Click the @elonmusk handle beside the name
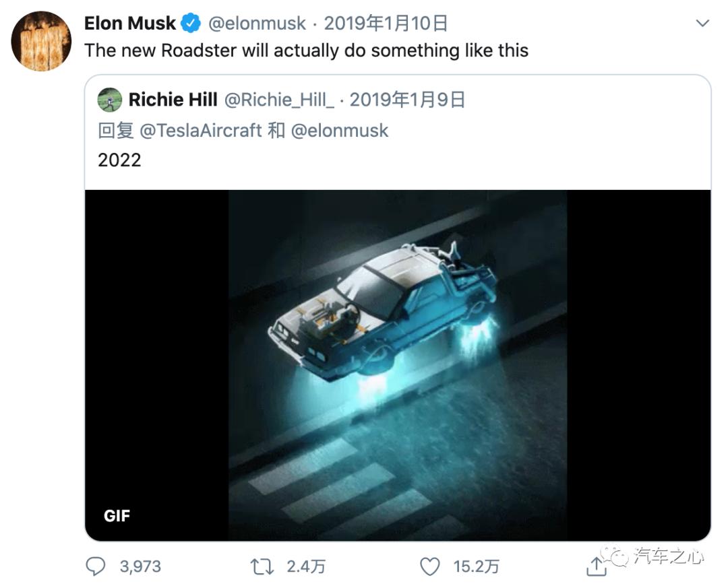The height and width of the screenshot is (588, 728). tap(256, 23)
